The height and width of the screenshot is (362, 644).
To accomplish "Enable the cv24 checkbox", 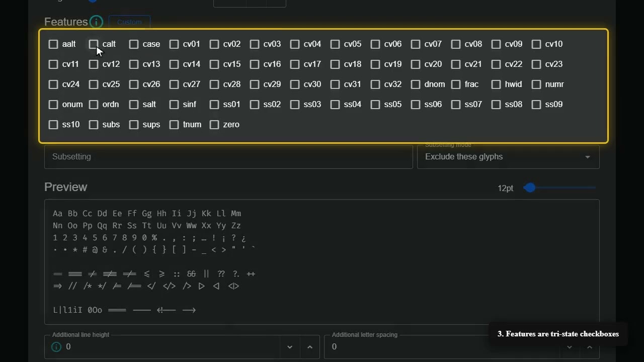I will tap(53, 84).
